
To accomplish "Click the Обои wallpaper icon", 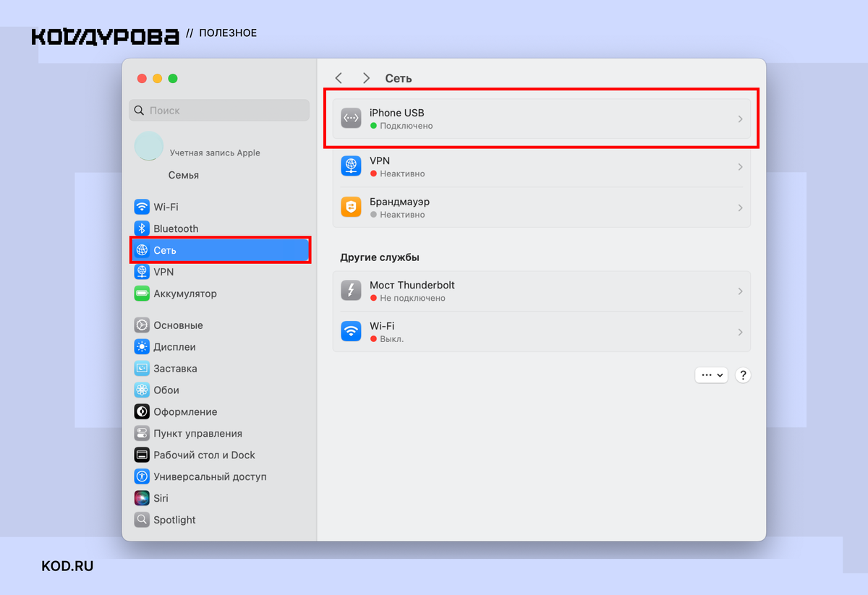I will (142, 390).
